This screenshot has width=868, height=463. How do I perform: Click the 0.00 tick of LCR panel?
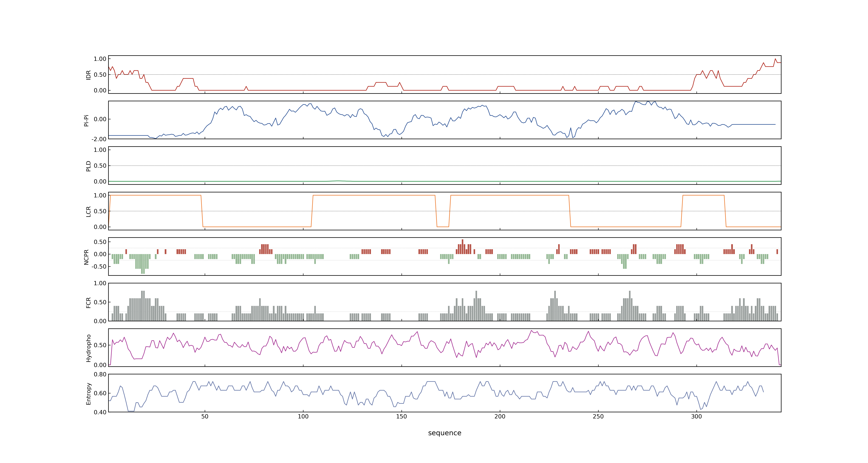(100, 227)
